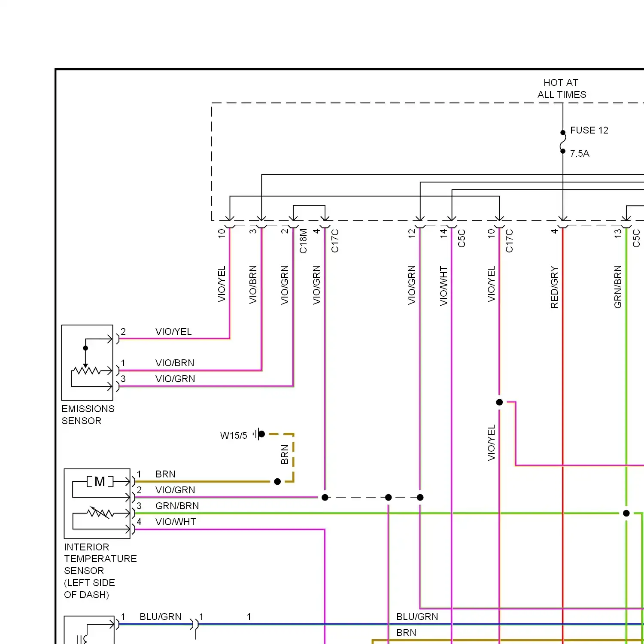Click the vertical "GRN/BRN" label near pin 13
The height and width of the screenshot is (644, 644).
(x=618, y=287)
